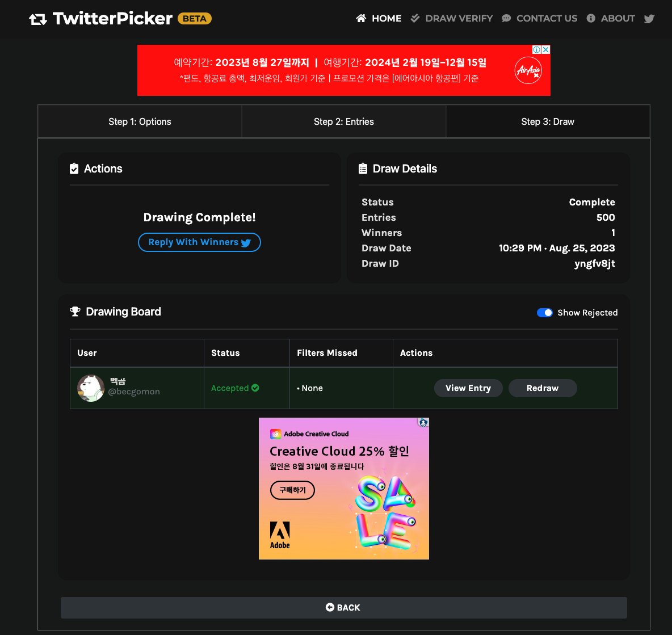This screenshot has width=672, height=635.
Task: Close the AirAsia banner ad
Action: click(x=545, y=50)
